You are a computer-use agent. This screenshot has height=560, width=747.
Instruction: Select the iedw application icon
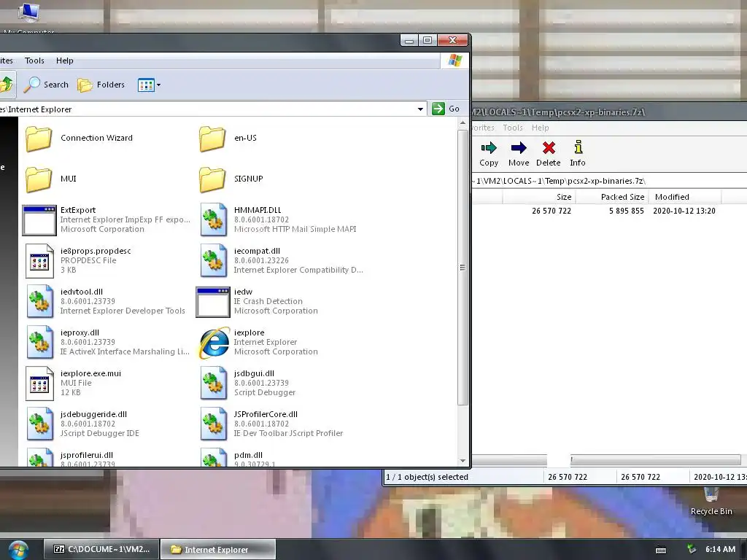pyautogui.click(x=213, y=302)
